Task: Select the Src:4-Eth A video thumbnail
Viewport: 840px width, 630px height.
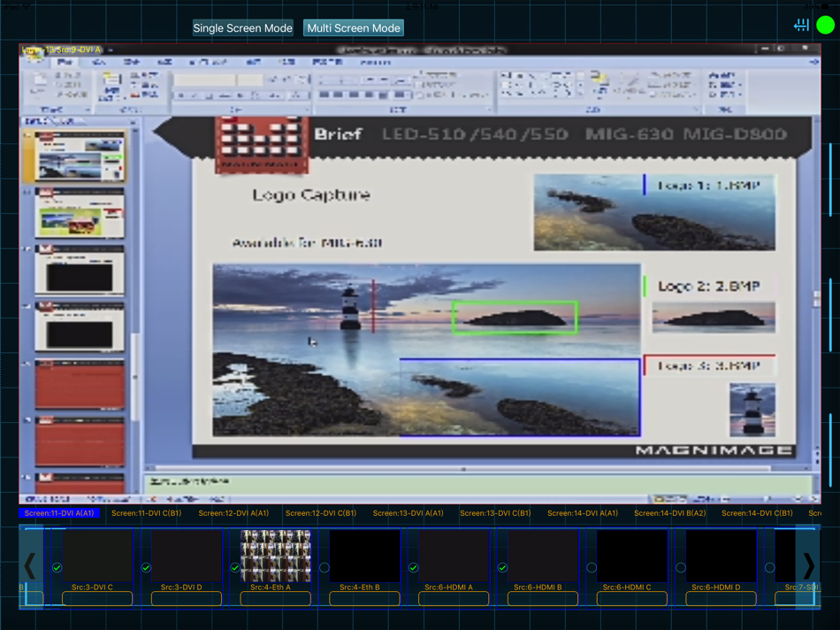Action: point(276,556)
